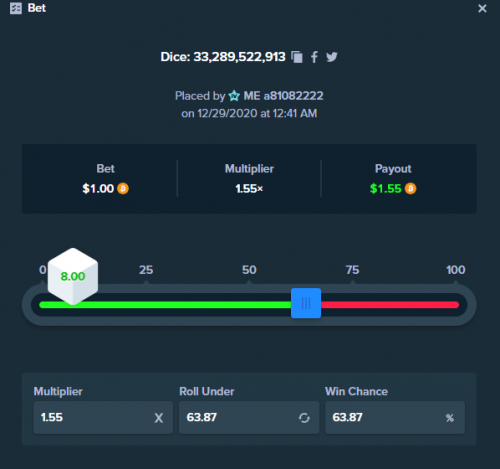Click the 25 mark on slider scale
500x469 pixels.
[146, 270]
